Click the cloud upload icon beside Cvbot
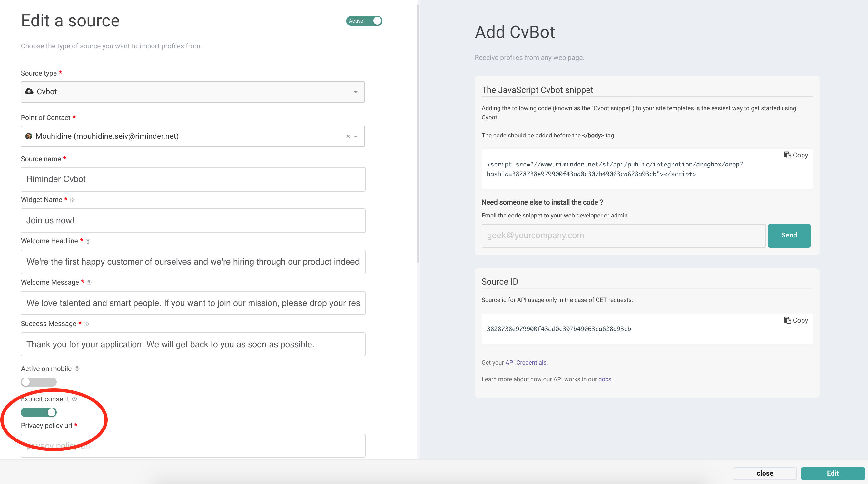Viewport: 868px width, 484px height. (29, 91)
